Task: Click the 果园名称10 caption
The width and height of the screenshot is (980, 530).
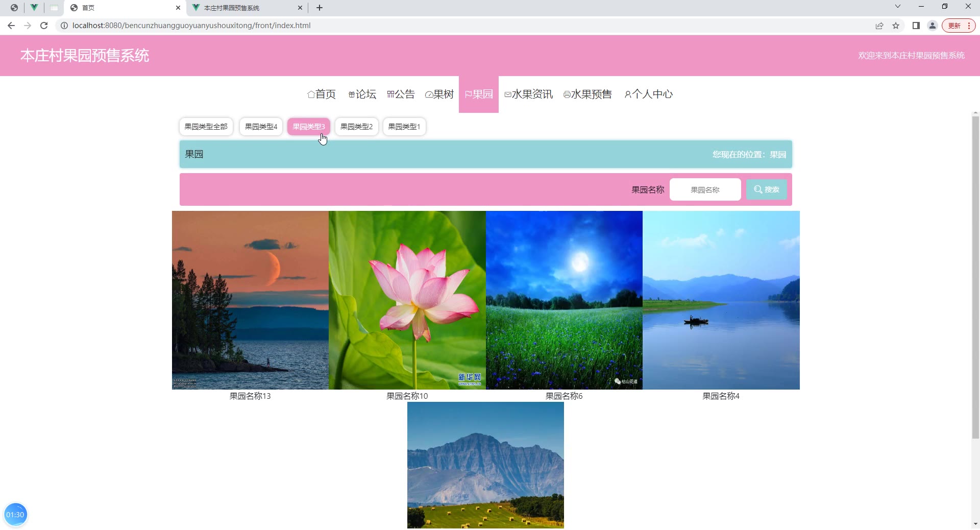Action: 407,396
